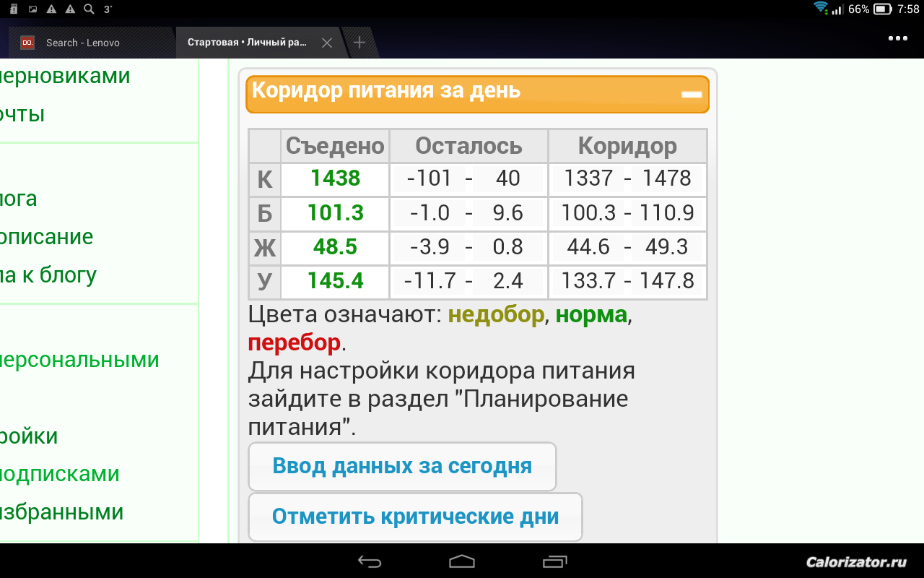Close the Стартовая • Личный tab
Image resolution: width=924 pixels, height=578 pixels.
pos(326,43)
